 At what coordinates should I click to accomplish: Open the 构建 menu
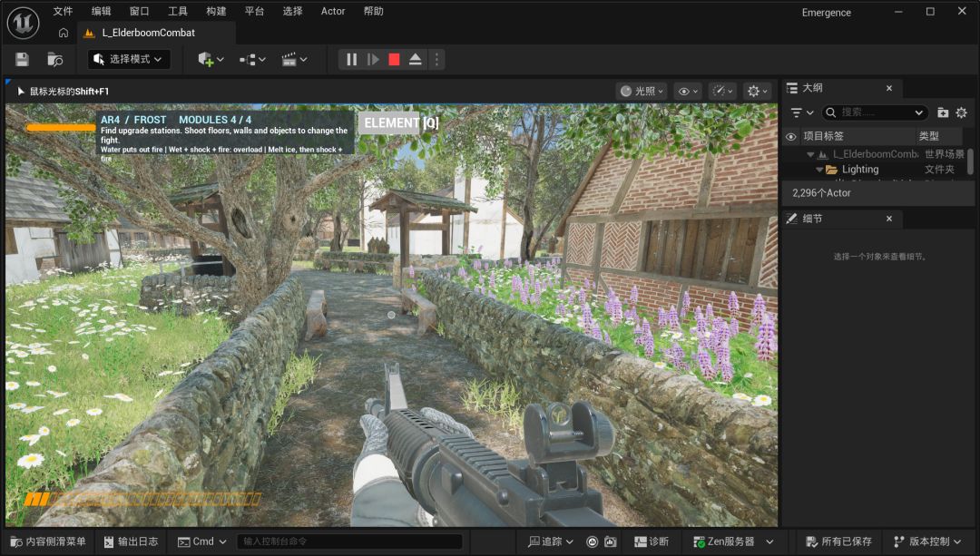pyautogui.click(x=216, y=11)
